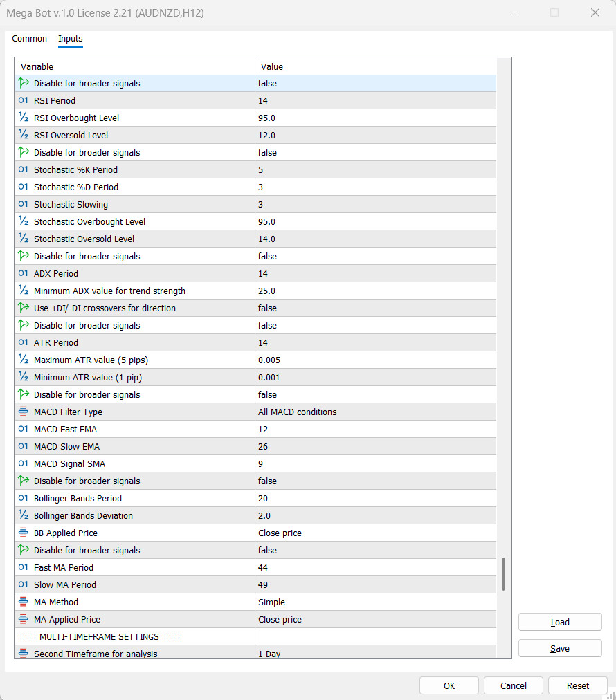This screenshot has height=700, width=616.
Task: Save inputs with the Save button
Action: (560, 648)
